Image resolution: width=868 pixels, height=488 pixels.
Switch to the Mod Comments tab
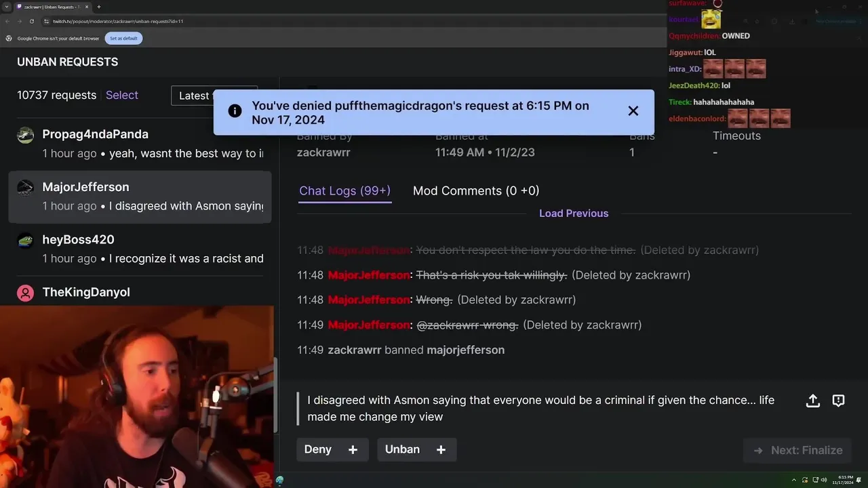pyautogui.click(x=476, y=191)
